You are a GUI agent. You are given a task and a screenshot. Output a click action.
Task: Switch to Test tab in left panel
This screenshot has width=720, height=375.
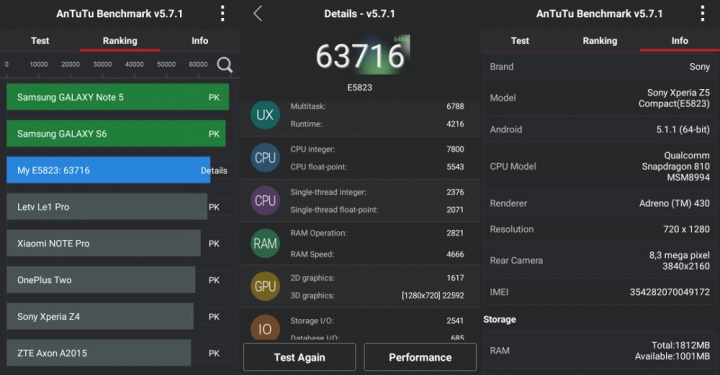pos(40,41)
